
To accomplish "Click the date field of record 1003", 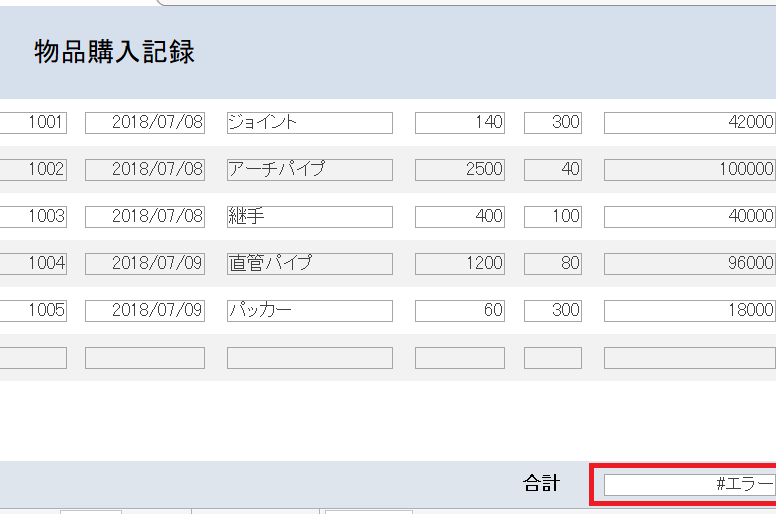I will (x=144, y=217).
